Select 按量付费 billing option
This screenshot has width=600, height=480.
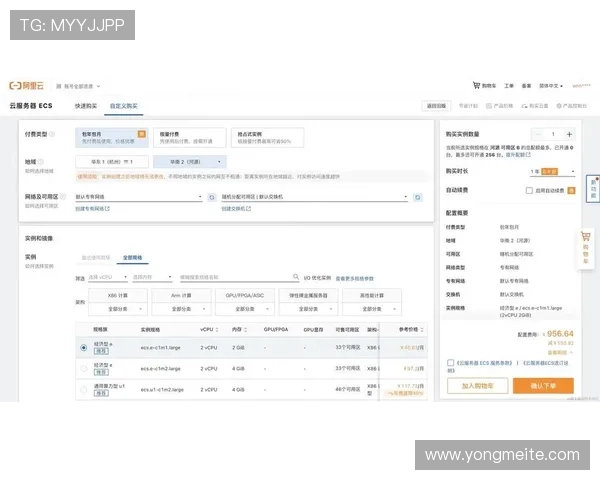189,138
